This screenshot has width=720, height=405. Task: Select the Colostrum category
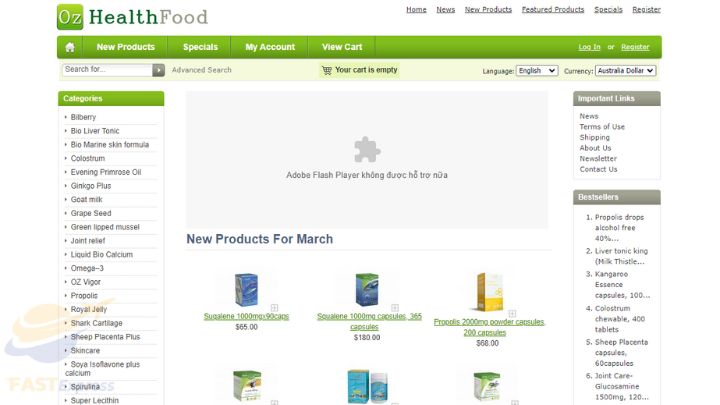(88, 158)
